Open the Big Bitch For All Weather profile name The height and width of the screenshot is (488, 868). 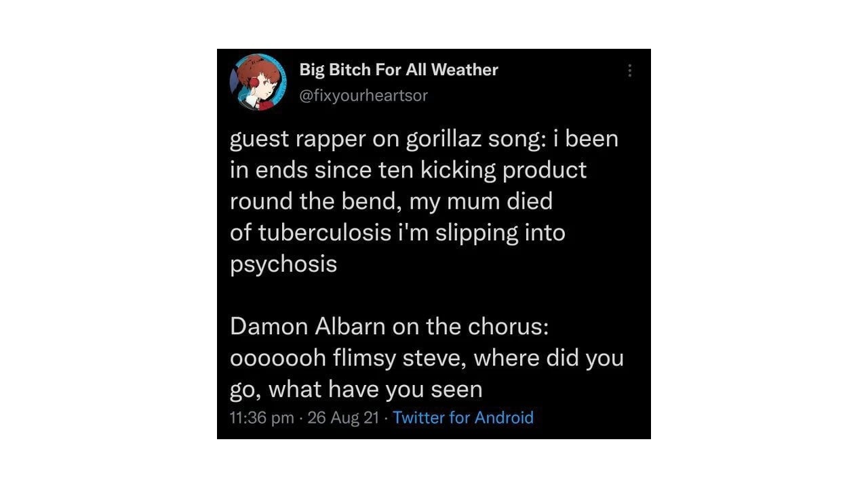[x=399, y=70]
